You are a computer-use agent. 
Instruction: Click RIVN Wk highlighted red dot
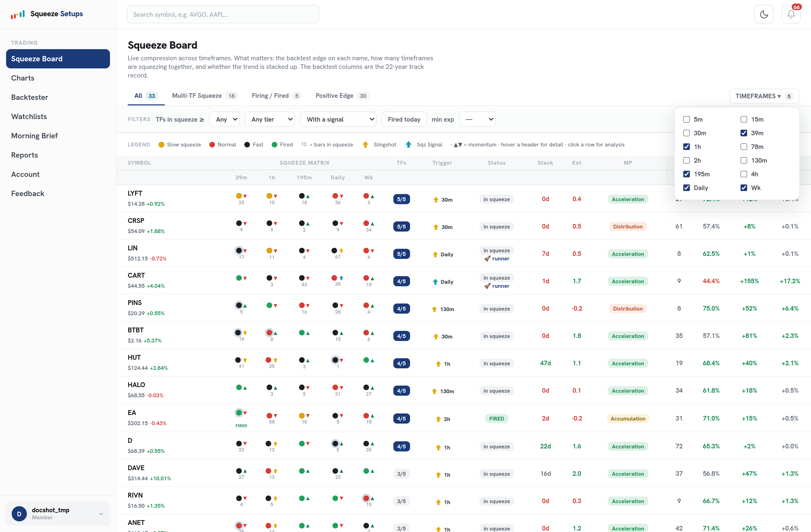click(x=366, y=498)
